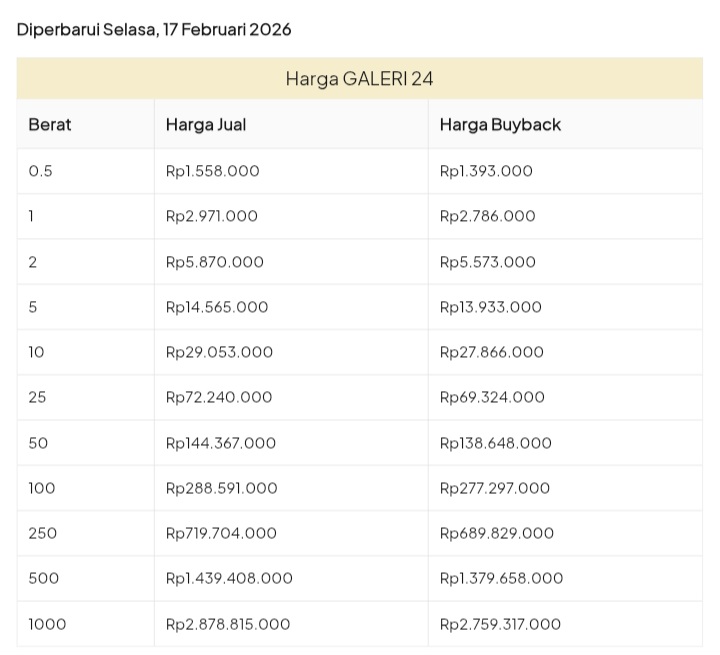Select the selling price Rp1.558.000

pyautogui.click(x=212, y=171)
